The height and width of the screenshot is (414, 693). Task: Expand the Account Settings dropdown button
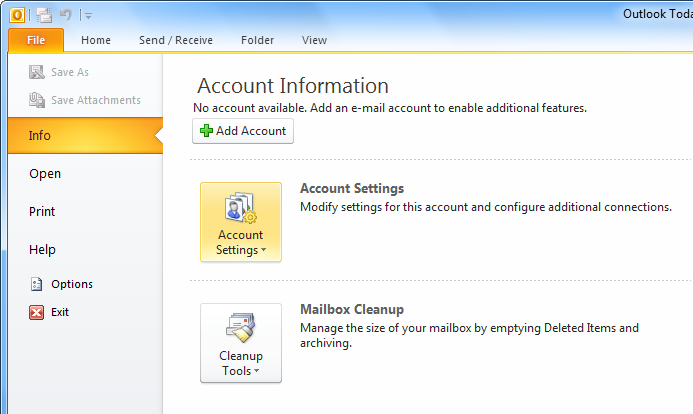[241, 222]
